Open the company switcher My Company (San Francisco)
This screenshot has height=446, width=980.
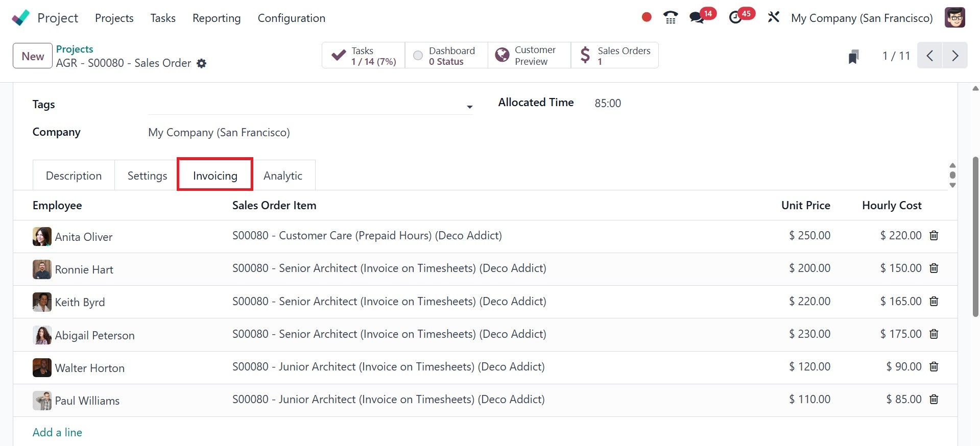[x=862, y=18]
